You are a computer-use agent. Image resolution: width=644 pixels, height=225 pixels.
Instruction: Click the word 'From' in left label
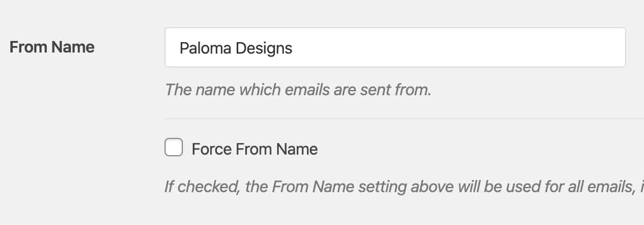pos(28,47)
